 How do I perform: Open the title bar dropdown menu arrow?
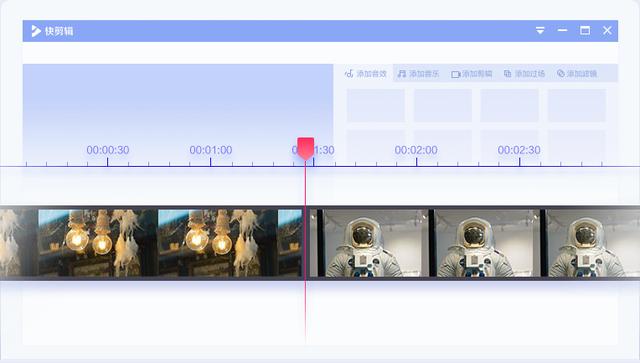coord(540,31)
